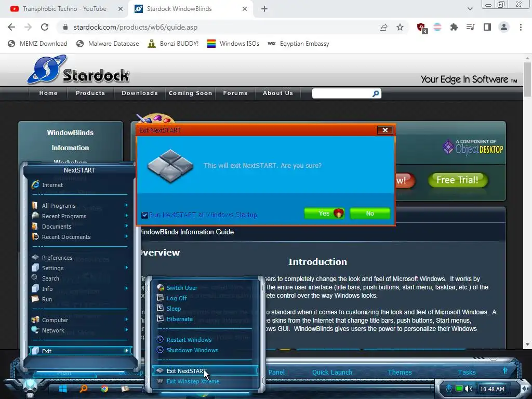
Task: Expand the Info submenu arrow
Action: (x=126, y=288)
